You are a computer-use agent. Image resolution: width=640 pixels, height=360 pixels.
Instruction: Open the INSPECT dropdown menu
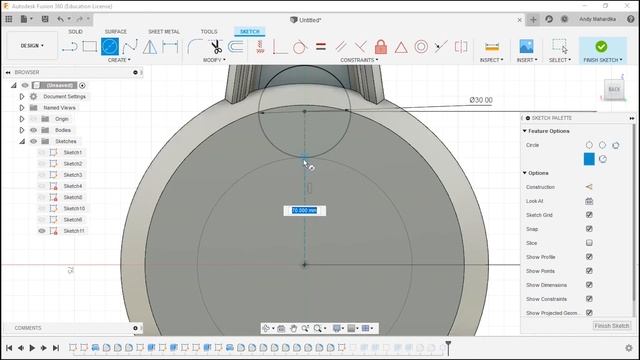coord(491,60)
